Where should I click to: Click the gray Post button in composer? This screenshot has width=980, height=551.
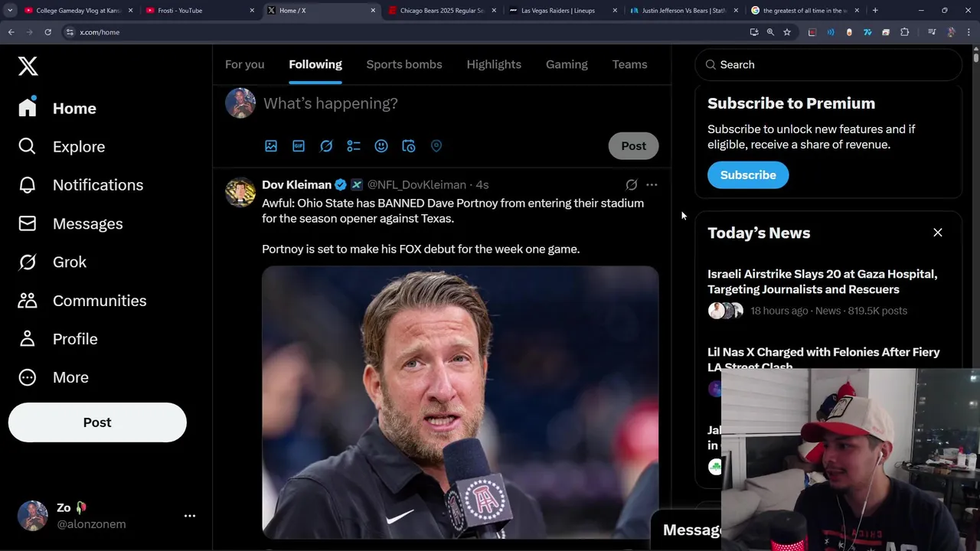pos(633,146)
